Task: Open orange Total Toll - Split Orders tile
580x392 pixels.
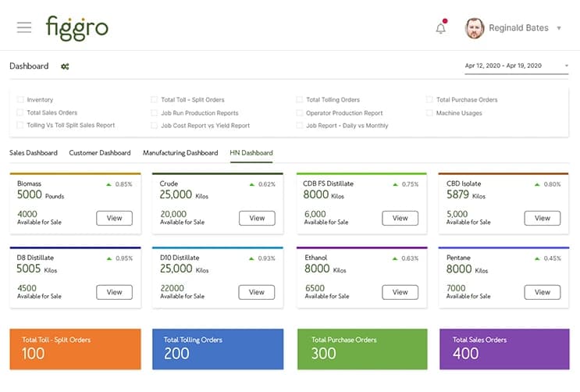Action: tap(76, 349)
